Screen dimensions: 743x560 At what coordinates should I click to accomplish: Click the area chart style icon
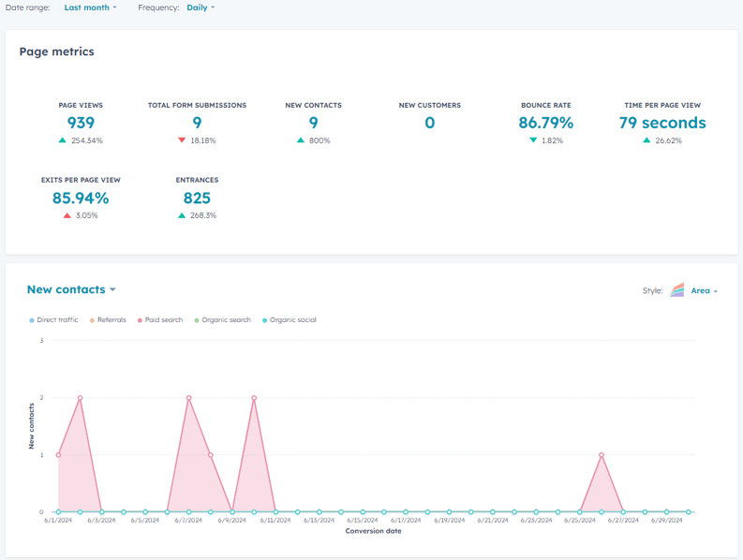pyautogui.click(x=677, y=290)
